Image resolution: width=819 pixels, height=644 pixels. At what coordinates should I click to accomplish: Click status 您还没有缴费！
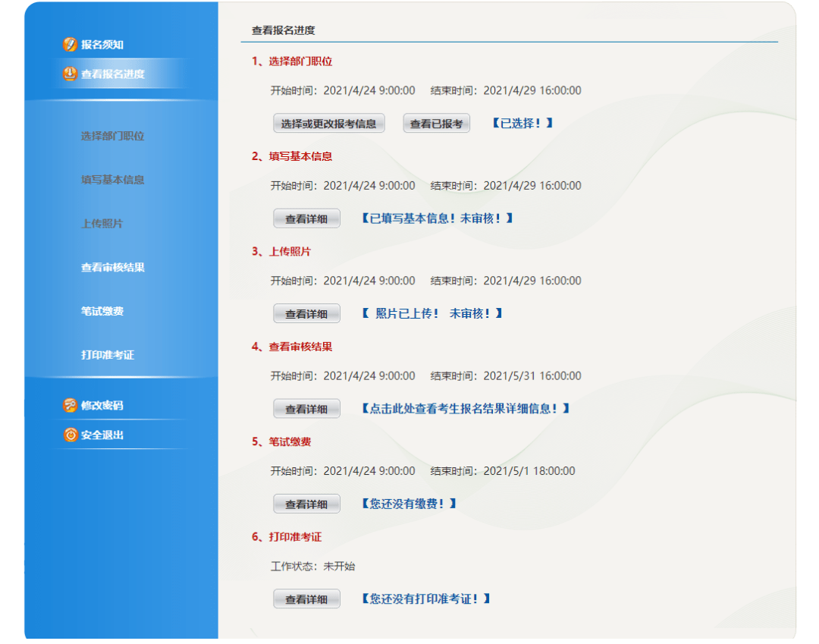click(409, 504)
